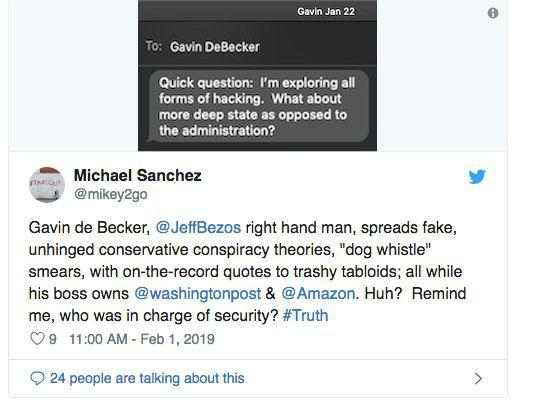
Task: Open Michael Sanchez profile avatar
Action: 47,185
